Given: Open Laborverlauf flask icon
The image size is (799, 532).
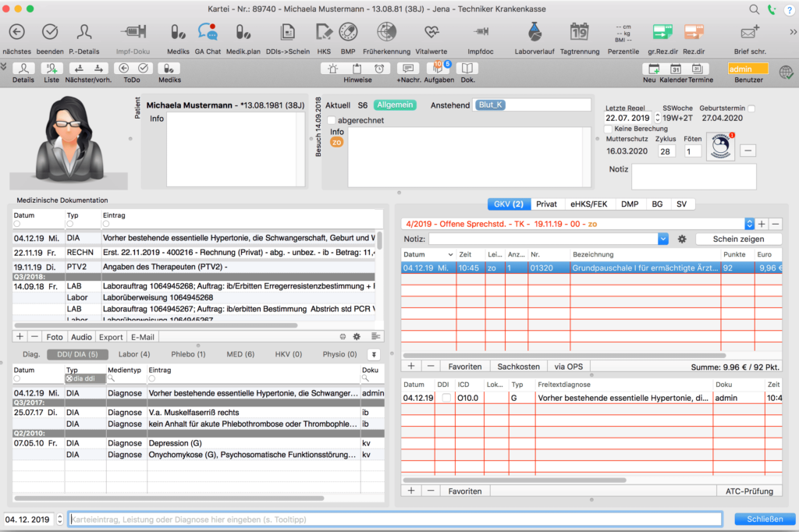Looking at the screenshot, I should coord(534,32).
